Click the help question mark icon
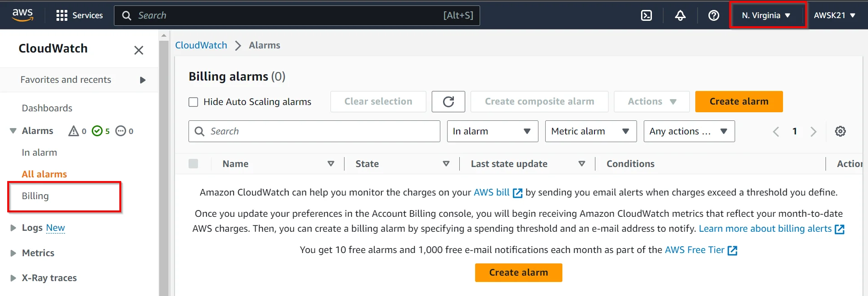868x296 pixels. click(713, 15)
